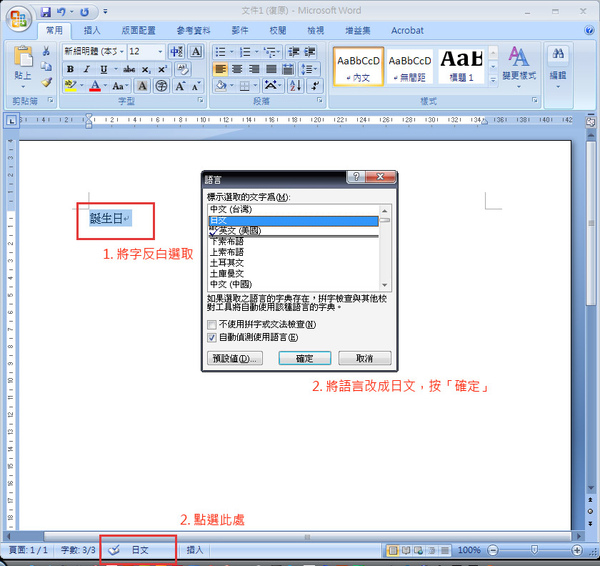Viewport: 600px width, 566px height.
Task: Click bullets list icon
Action: (x=220, y=51)
